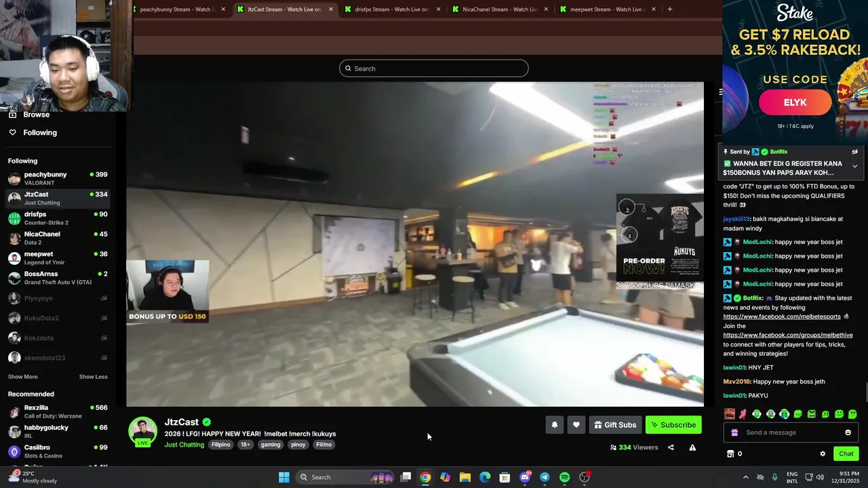868x488 pixels.
Task: Open the gift icon inside the message box
Action: 734,432
